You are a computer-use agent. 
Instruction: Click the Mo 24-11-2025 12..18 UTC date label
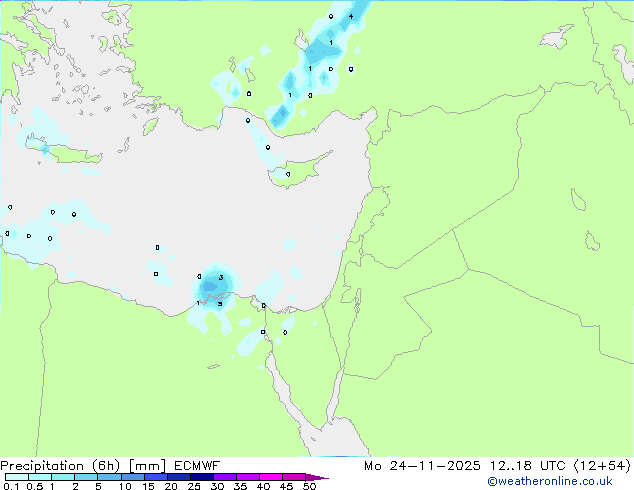click(x=497, y=466)
